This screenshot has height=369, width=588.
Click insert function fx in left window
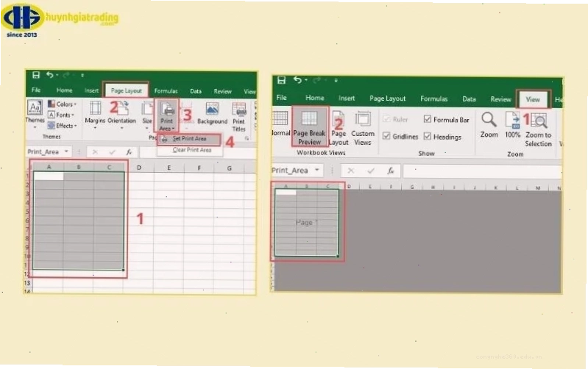pyautogui.click(x=129, y=152)
